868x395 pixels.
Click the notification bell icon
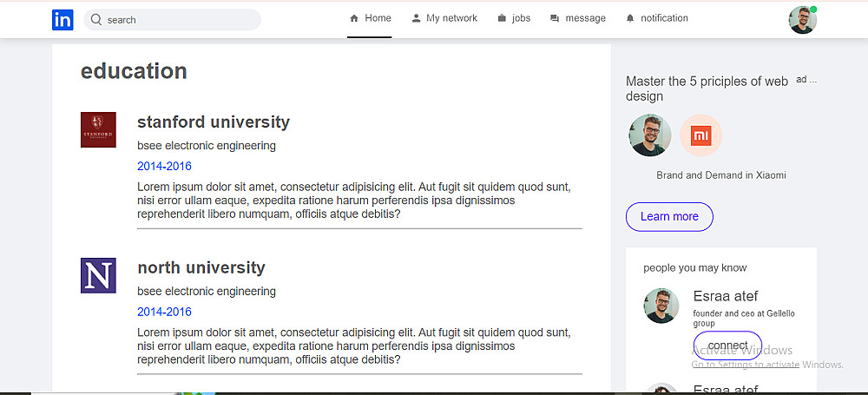(630, 18)
